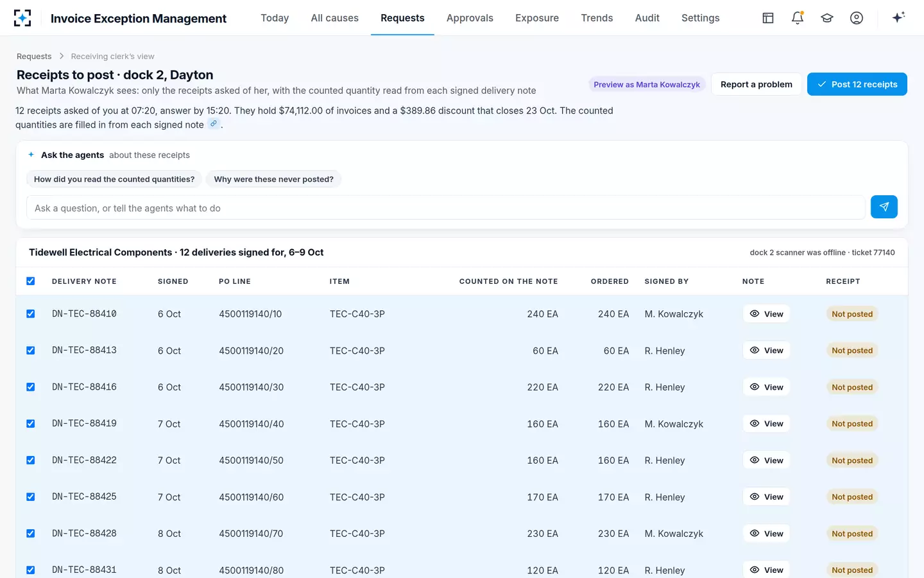This screenshot has width=924, height=578.
Task: Send the question with the paper plane button
Action: click(x=884, y=207)
